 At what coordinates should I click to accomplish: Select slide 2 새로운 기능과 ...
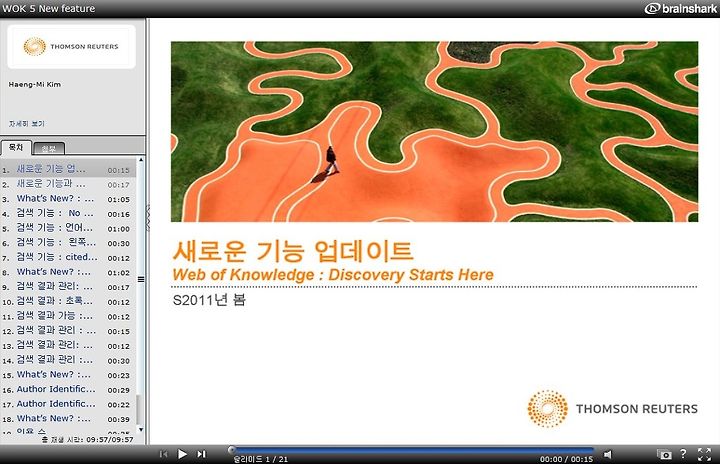click(x=68, y=184)
